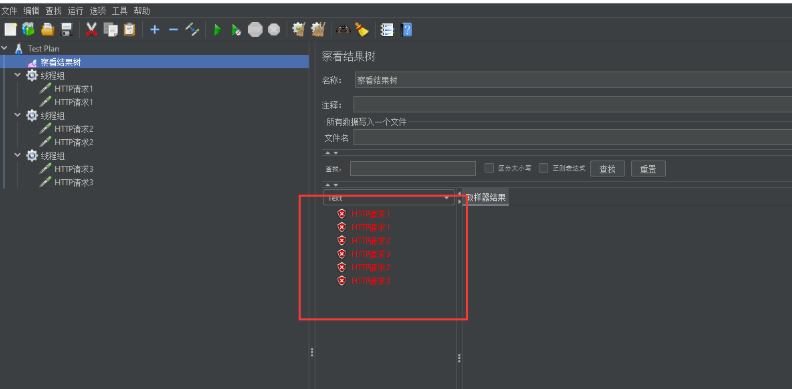Click the Toggle enable/disable icon
The width and height of the screenshot is (792, 389).
tap(192, 30)
